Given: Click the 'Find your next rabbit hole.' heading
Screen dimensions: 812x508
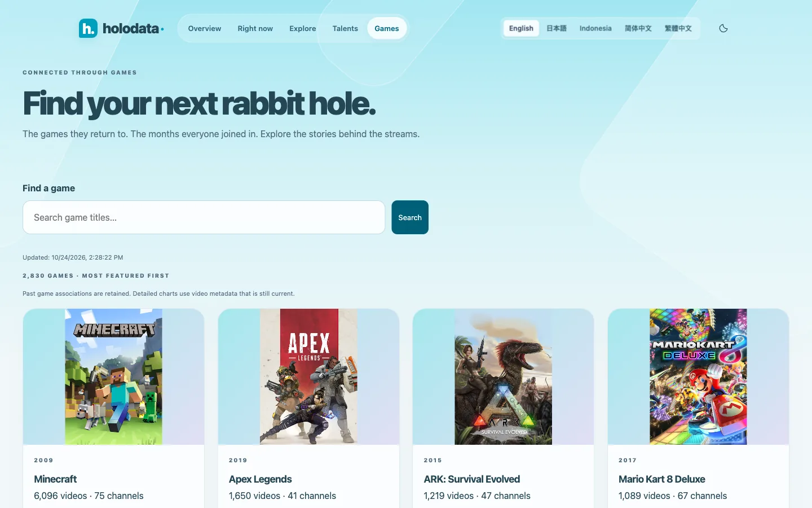Looking at the screenshot, I should (x=199, y=103).
